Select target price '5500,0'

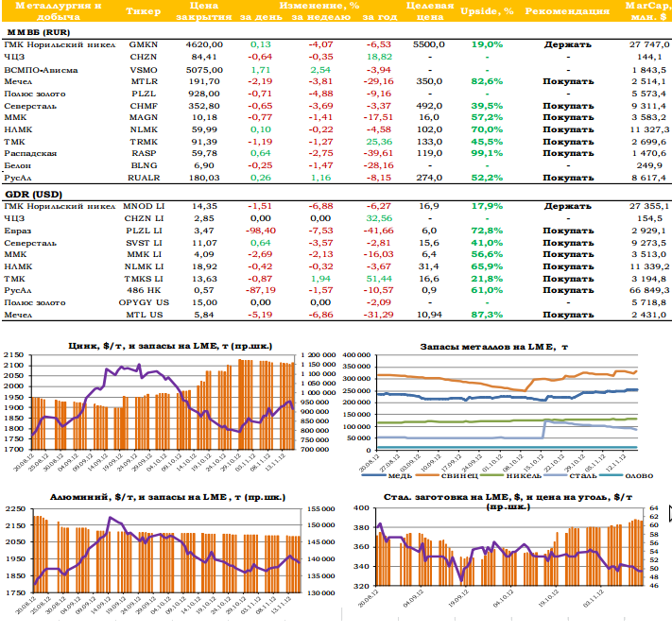(429, 44)
